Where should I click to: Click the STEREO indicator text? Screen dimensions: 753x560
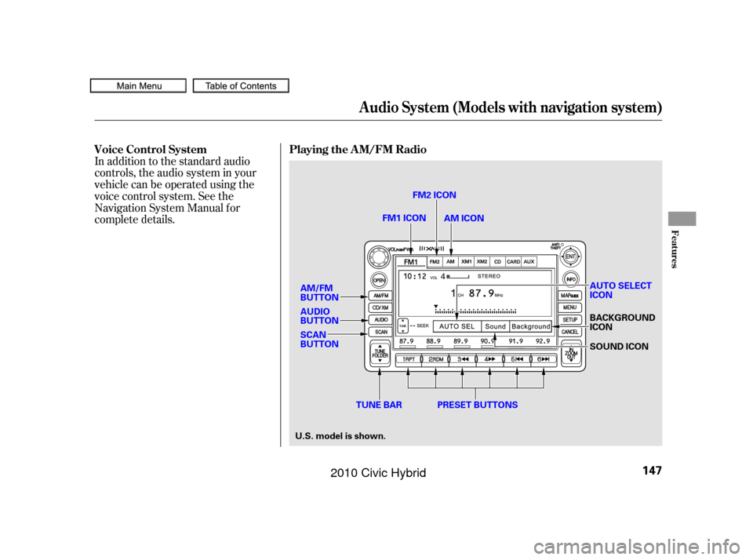(x=489, y=276)
